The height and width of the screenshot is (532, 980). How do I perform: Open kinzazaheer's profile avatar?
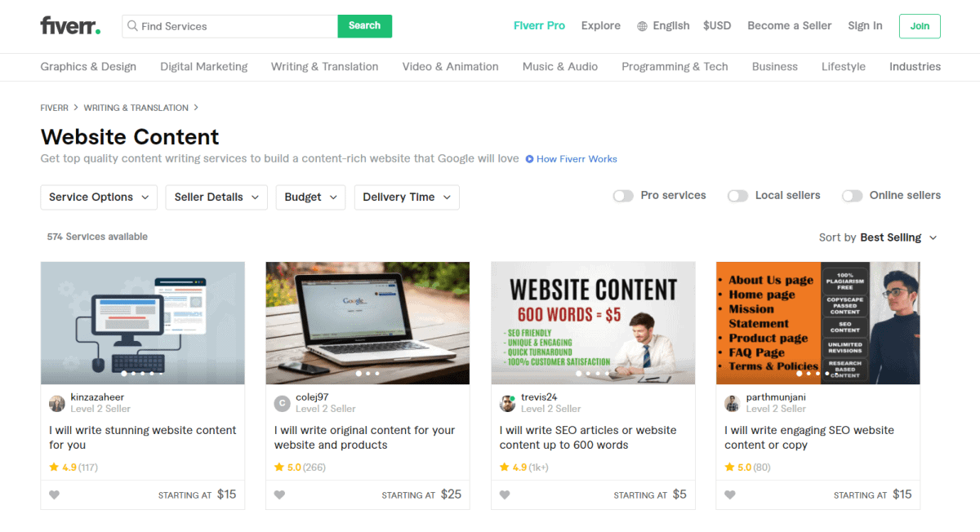click(x=57, y=403)
